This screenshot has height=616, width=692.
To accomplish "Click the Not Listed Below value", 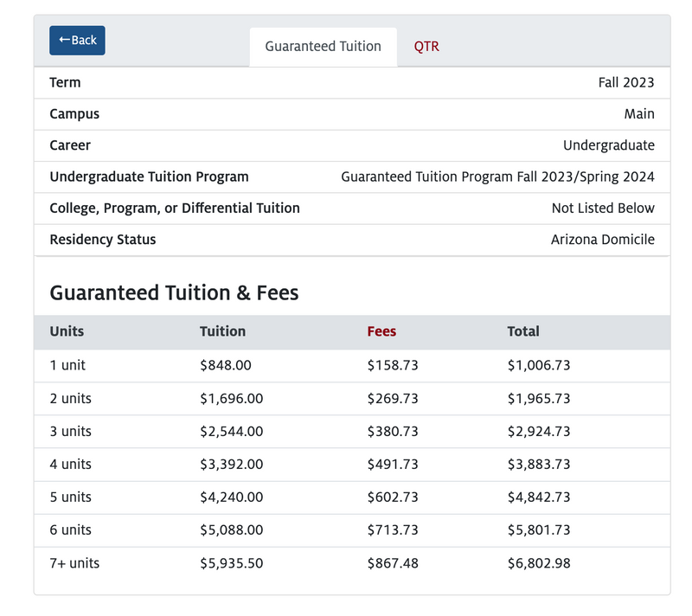I will 603,209.
